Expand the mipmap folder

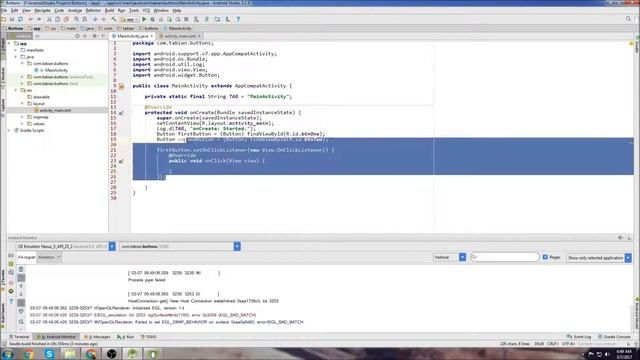tap(22, 117)
